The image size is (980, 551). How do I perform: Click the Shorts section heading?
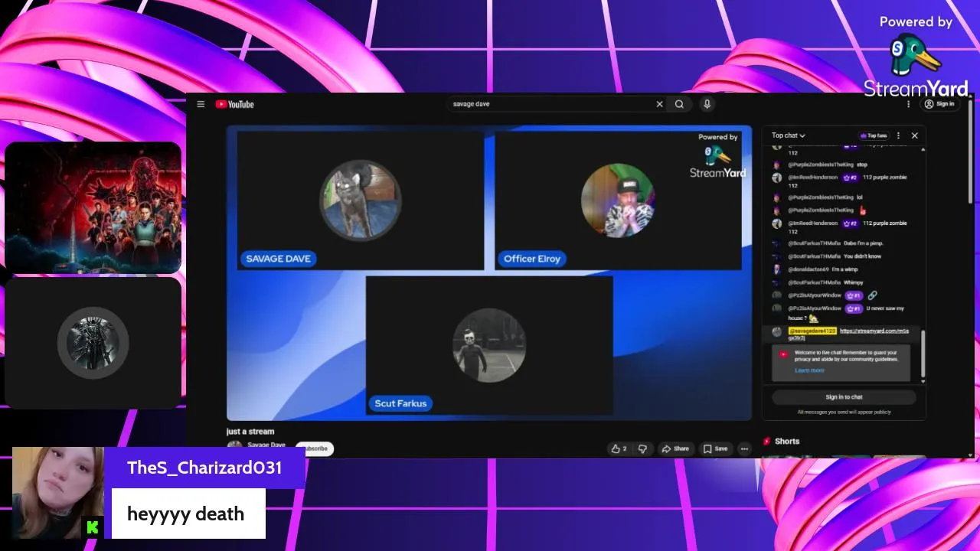point(786,442)
